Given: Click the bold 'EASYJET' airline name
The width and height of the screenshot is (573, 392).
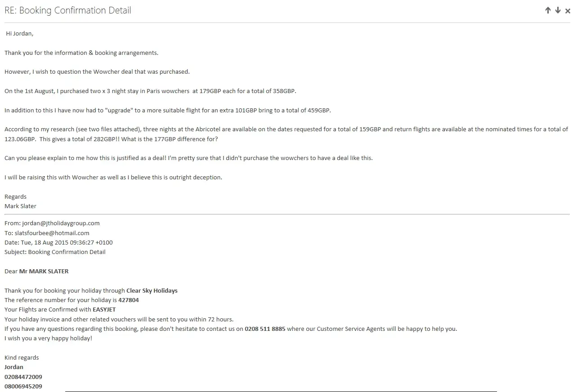Looking at the screenshot, I should click(104, 309).
